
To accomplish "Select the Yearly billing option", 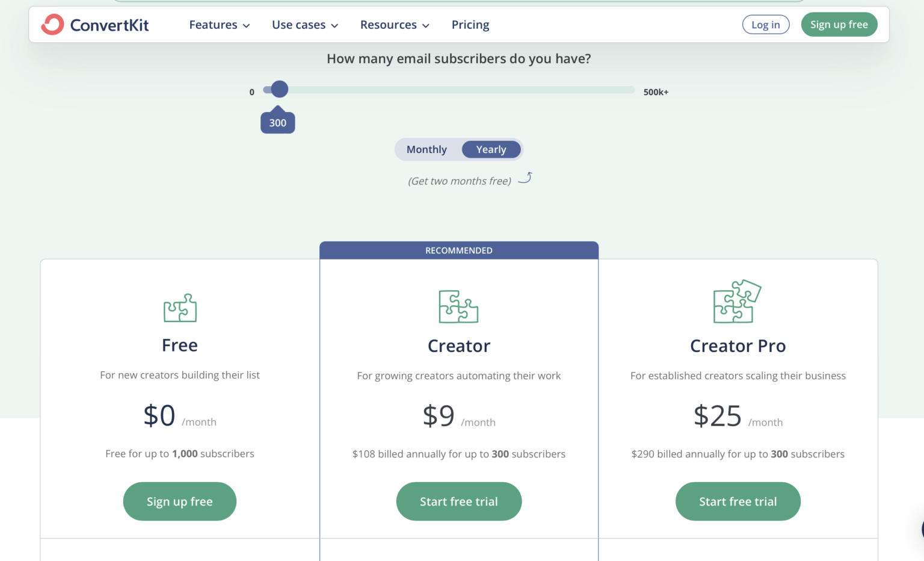I will pos(491,149).
